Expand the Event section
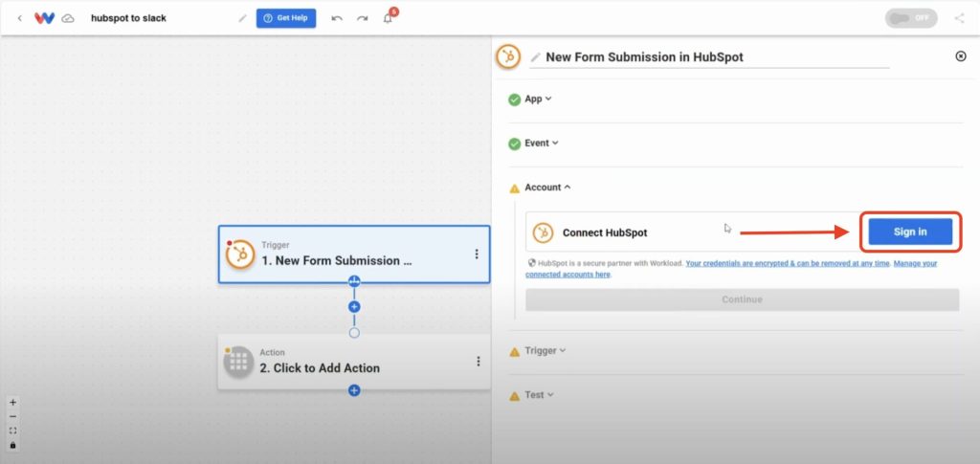 542,143
